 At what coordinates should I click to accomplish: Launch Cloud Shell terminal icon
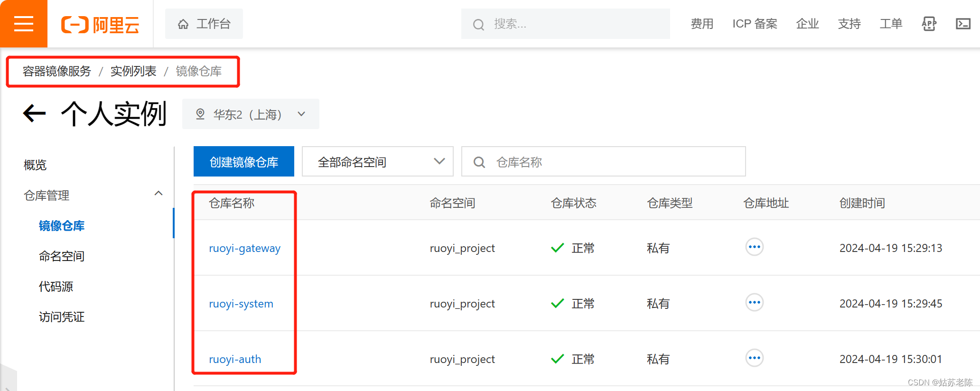963,24
